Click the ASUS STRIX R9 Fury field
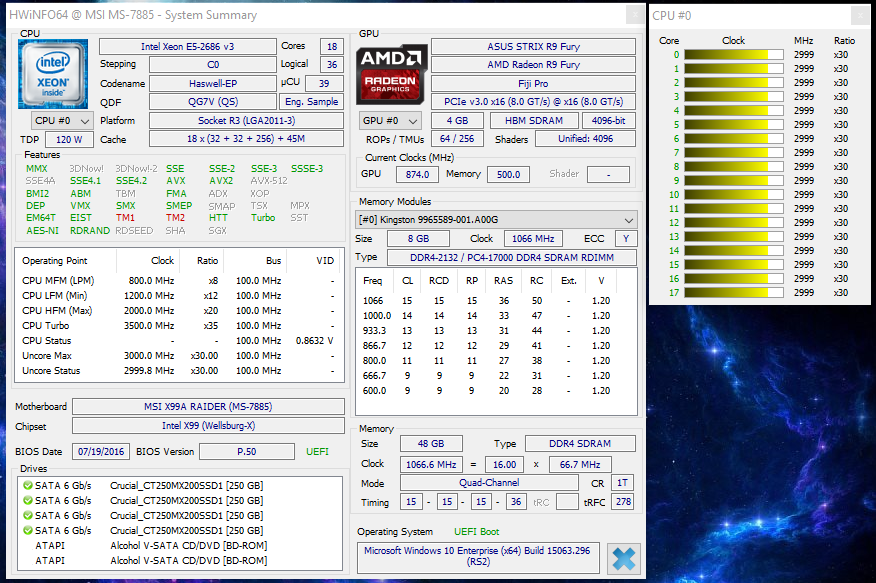 click(534, 46)
